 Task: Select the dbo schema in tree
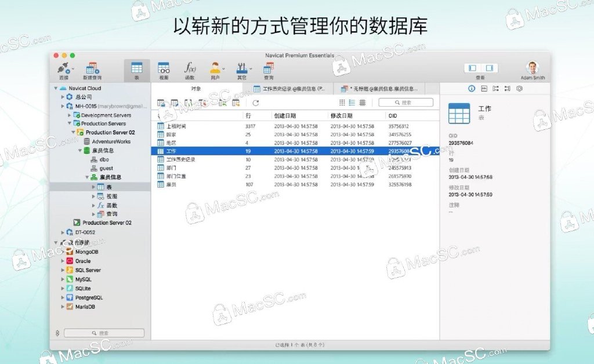point(100,159)
